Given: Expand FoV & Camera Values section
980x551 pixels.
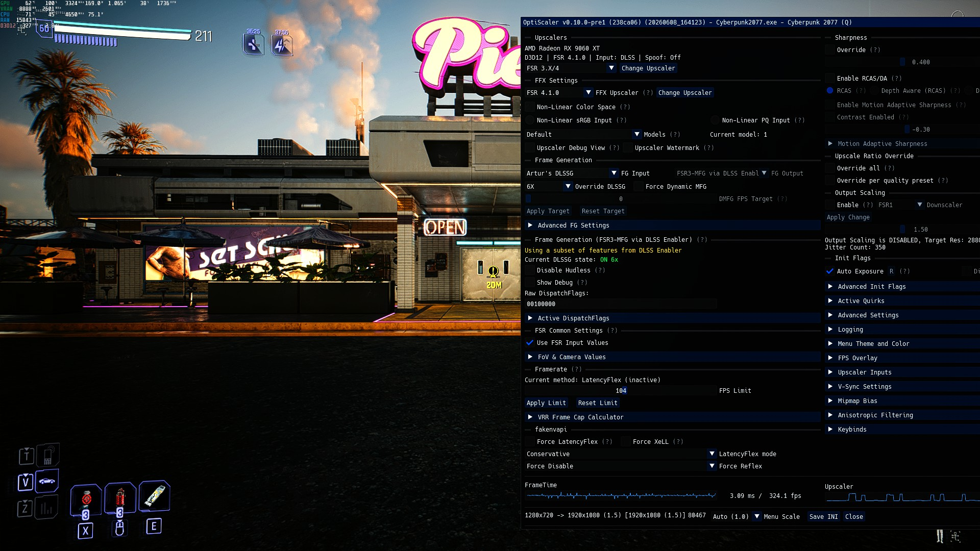Looking at the screenshot, I should (x=673, y=357).
